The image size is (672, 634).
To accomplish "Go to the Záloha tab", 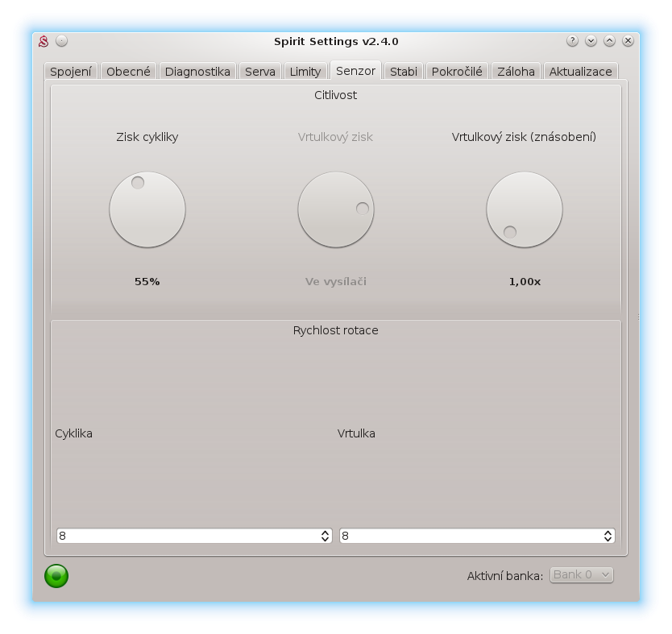I will point(516,71).
